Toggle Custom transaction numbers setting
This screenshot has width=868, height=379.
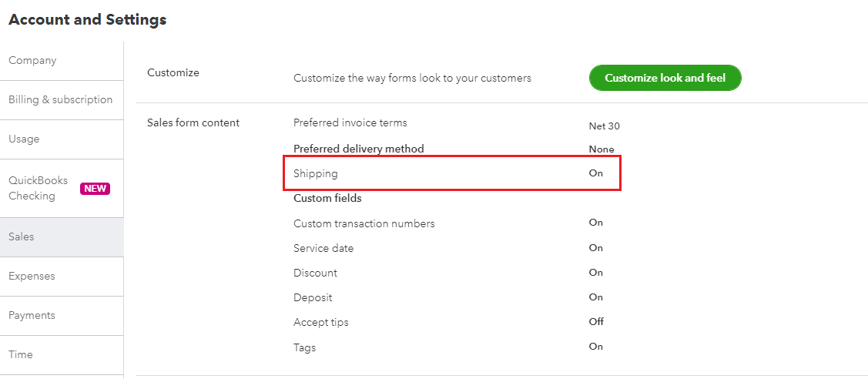point(364,224)
